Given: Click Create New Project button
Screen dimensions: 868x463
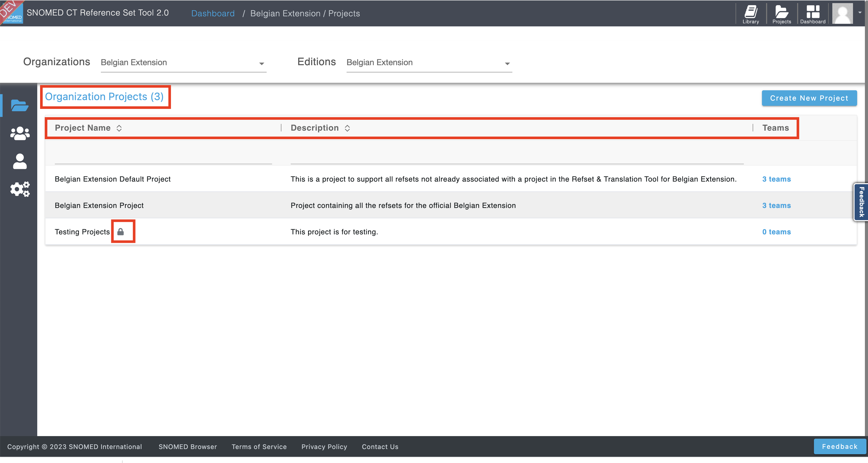Looking at the screenshot, I should [x=809, y=98].
